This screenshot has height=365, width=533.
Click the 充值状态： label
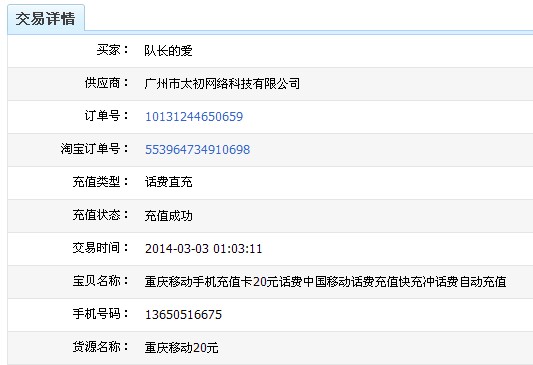(x=101, y=215)
